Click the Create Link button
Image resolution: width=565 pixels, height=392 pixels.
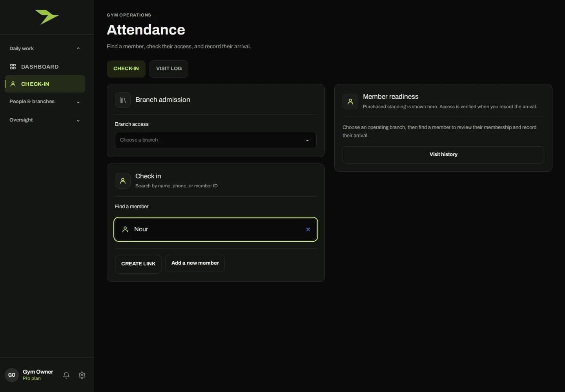click(x=138, y=264)
